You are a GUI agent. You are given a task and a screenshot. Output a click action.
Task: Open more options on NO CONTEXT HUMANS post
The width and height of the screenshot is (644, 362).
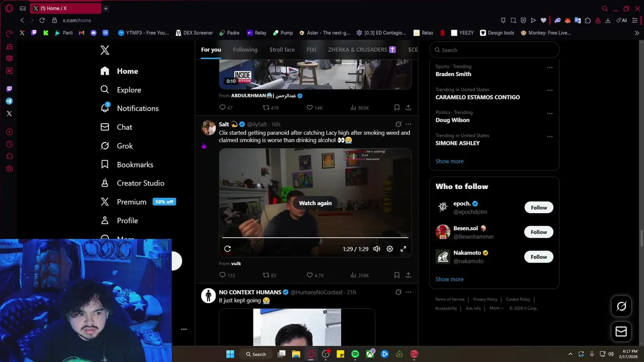pyautogui.click(x=408, y=292)
